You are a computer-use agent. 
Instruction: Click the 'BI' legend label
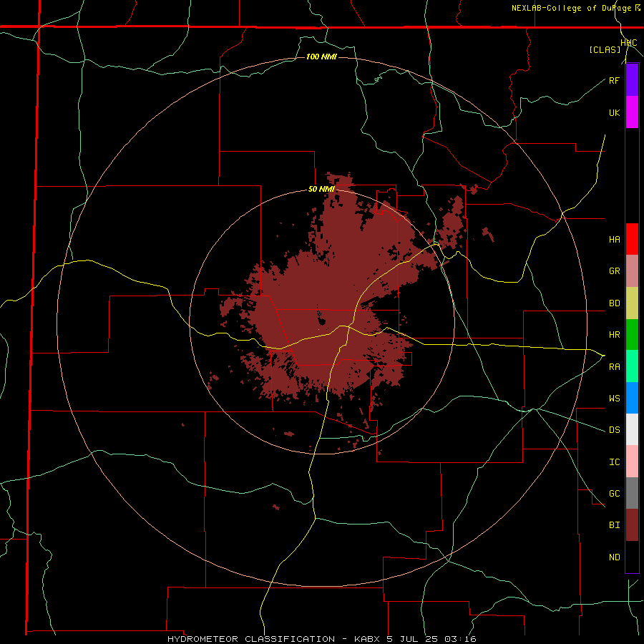614,525
